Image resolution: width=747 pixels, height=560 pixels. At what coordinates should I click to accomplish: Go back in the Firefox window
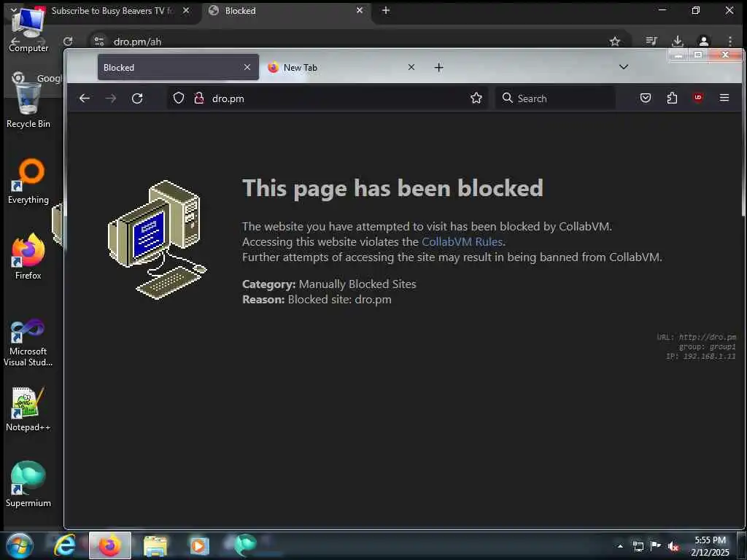pos(85,98)
